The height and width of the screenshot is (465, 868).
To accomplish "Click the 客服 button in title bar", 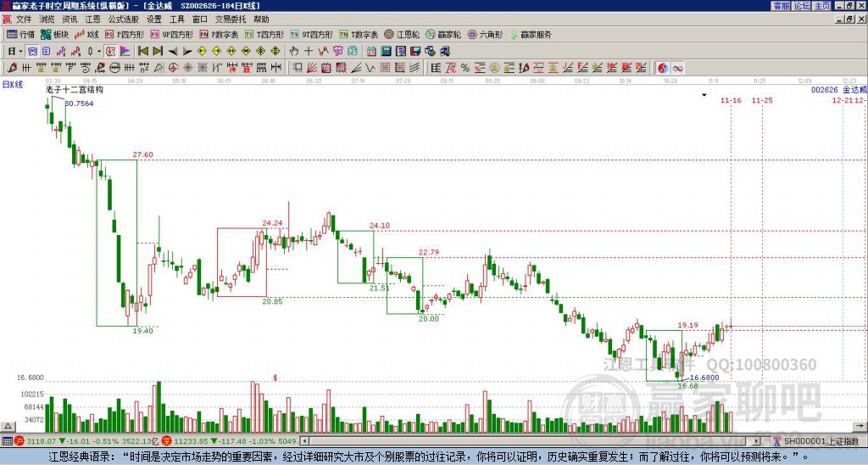I will click(x=781, y=6).
